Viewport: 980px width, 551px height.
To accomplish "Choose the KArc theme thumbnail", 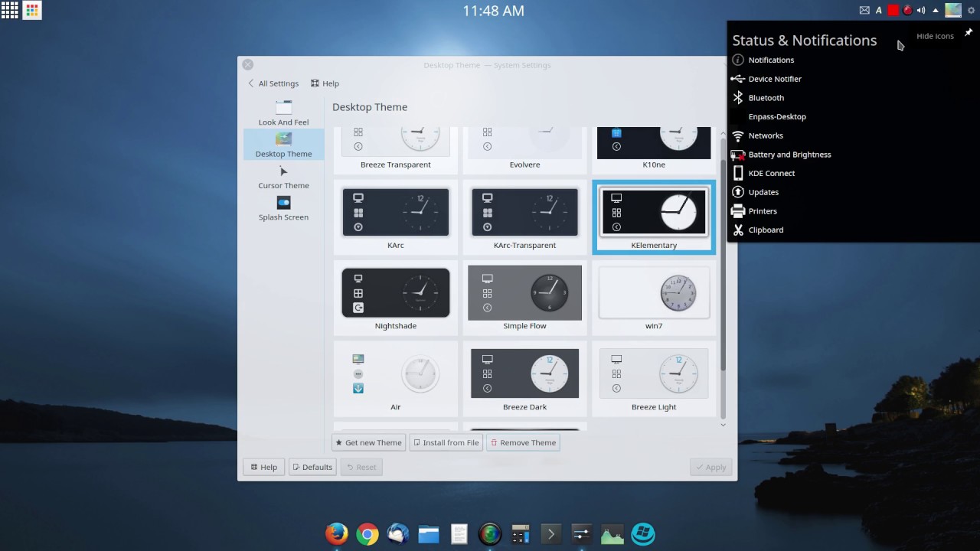I will click(x=396, y=217).
